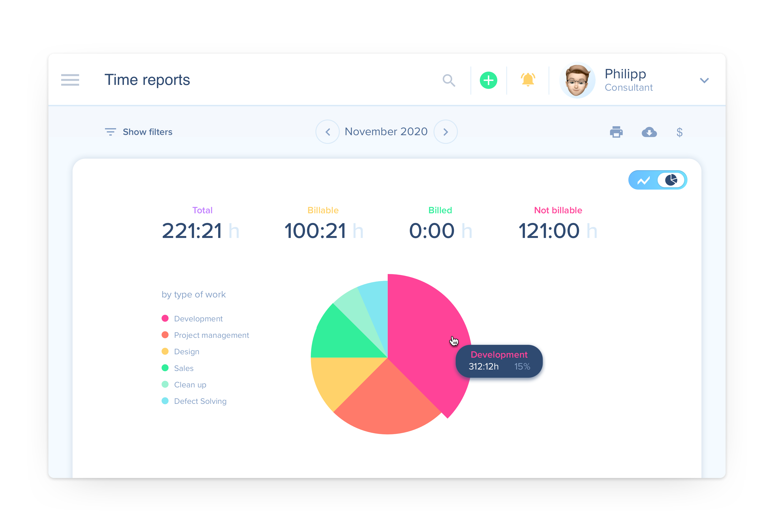Click the Consultant role label
774x532 pixels.
click(628, 88)
